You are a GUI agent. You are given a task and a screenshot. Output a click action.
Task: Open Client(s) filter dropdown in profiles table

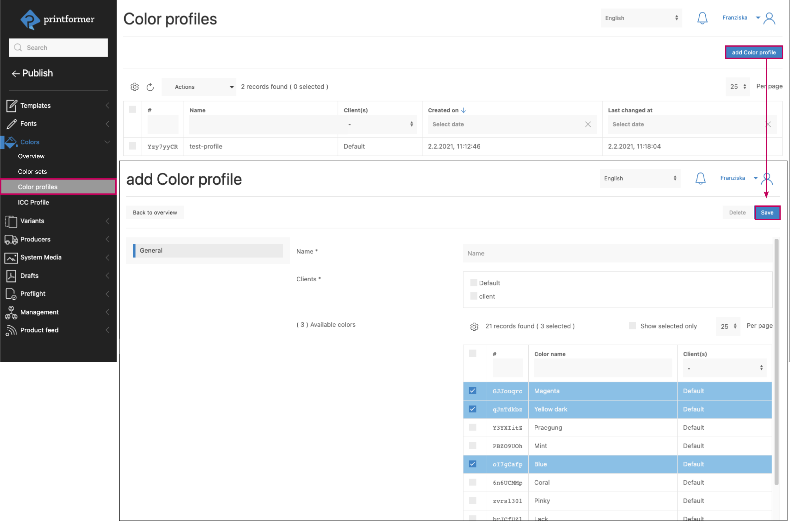point(380,124)
